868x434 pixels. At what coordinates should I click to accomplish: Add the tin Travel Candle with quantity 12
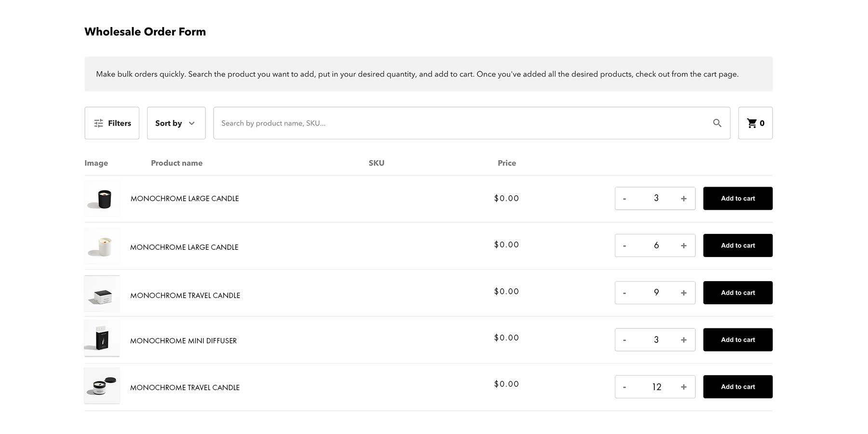click(x=737, y=387)
